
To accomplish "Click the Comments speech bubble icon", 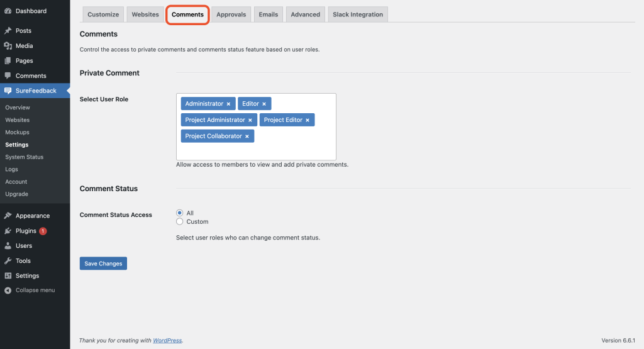I will click(8, 75).
